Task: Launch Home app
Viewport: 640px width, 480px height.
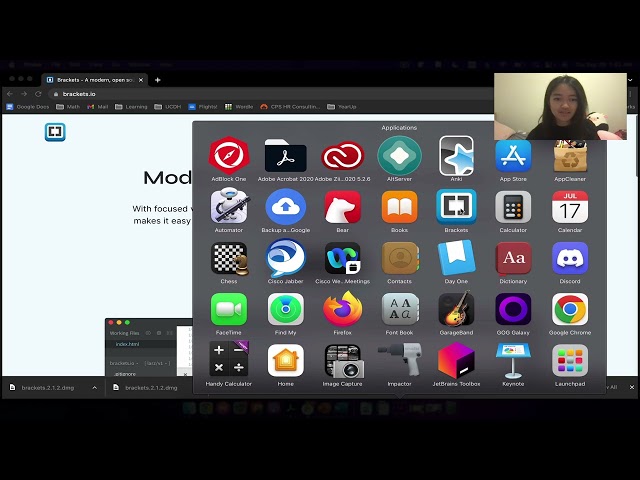Action: pos(285,361)
